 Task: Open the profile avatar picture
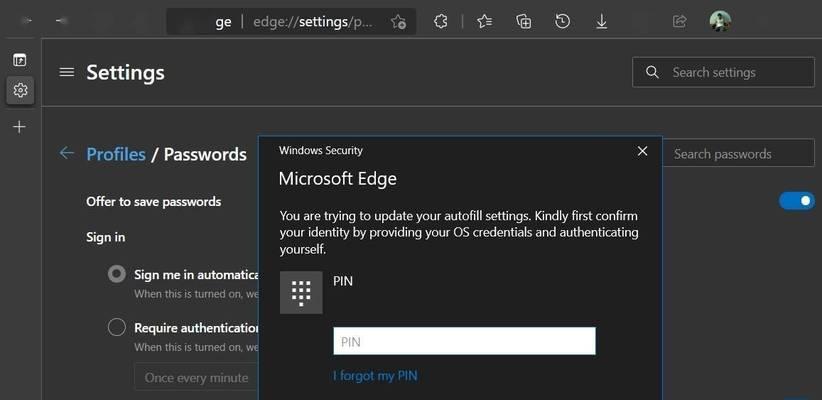[x=720, y=21]
